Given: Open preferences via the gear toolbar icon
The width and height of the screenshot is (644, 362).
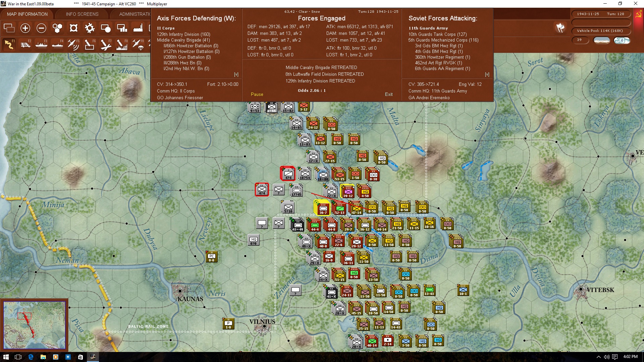Looking at the screenshot, I should [90, 28].
